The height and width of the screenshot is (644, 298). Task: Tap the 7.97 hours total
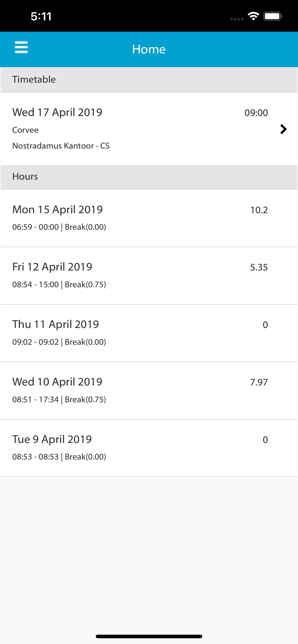coord(259,383)
